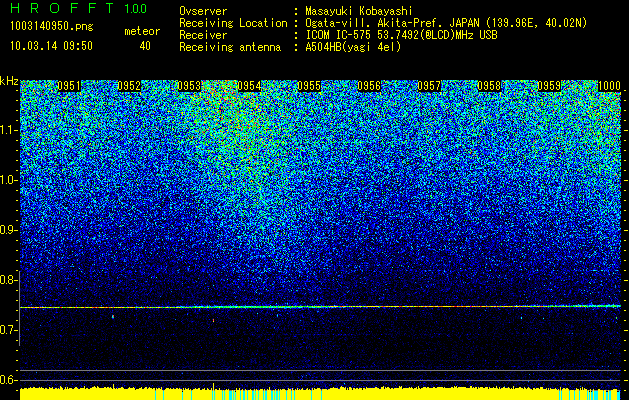The image size is (629, 400).
Task: Click the 'meteor' label
Action: click(142, 31)
